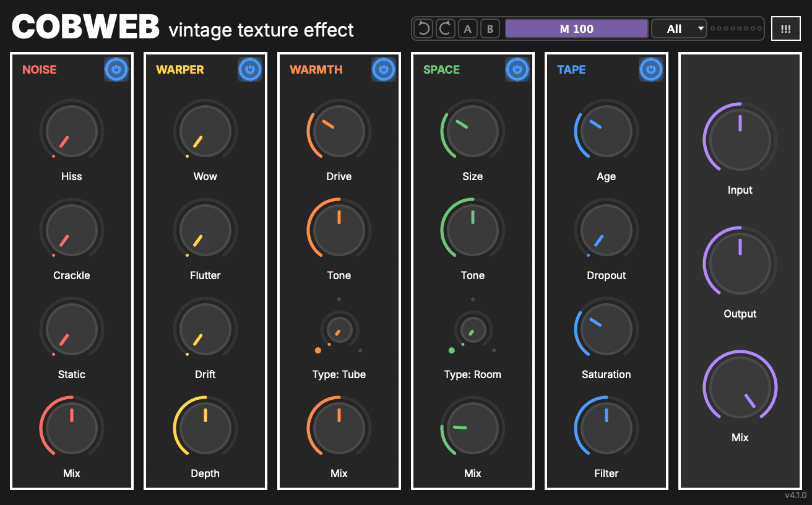
Task: Open the M 100 preset selector
Action: point(577,28)
